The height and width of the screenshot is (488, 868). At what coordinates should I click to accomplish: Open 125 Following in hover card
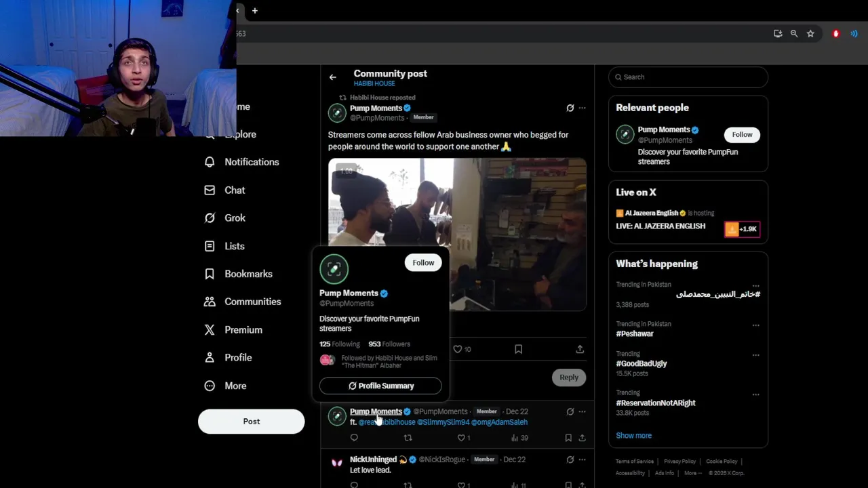coord(339,344)
